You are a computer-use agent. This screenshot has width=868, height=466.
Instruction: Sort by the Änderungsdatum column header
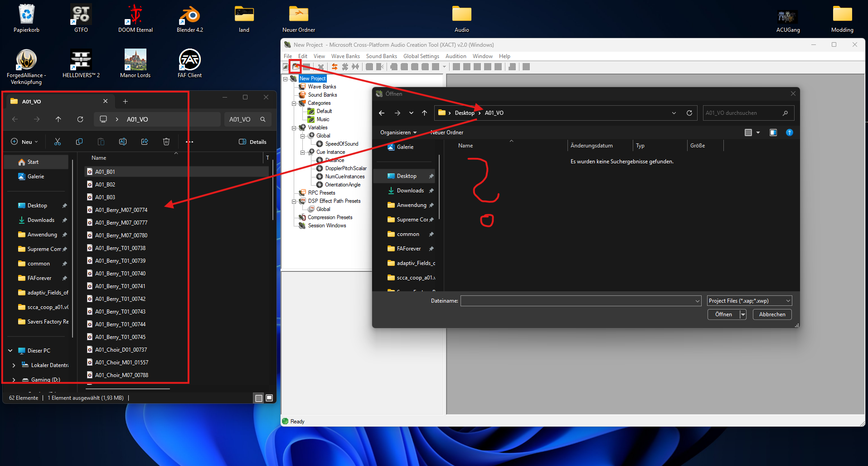592,146
